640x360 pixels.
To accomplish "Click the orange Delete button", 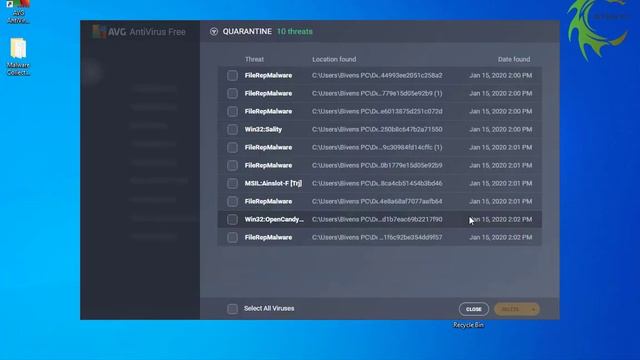I will (511, 309).
